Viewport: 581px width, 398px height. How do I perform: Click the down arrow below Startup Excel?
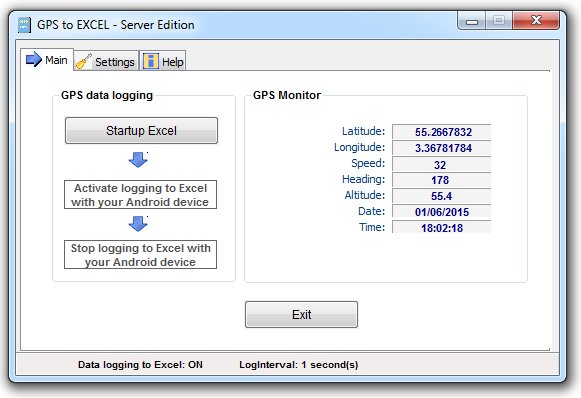click(138, 160)
